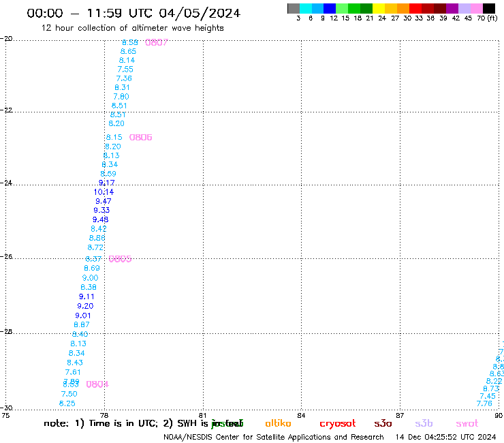Click the dark red 's3a' satellite label

[x=383, y=424]
